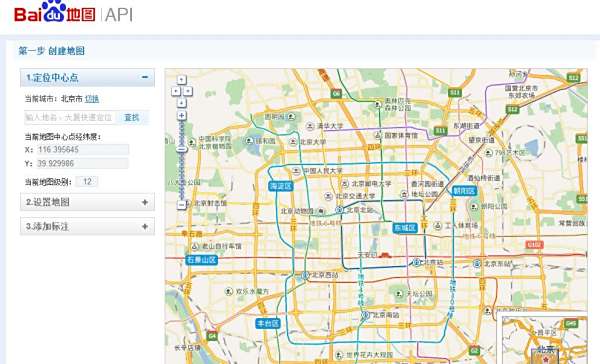Click the 海淀区 district marker

click(281, 186)
